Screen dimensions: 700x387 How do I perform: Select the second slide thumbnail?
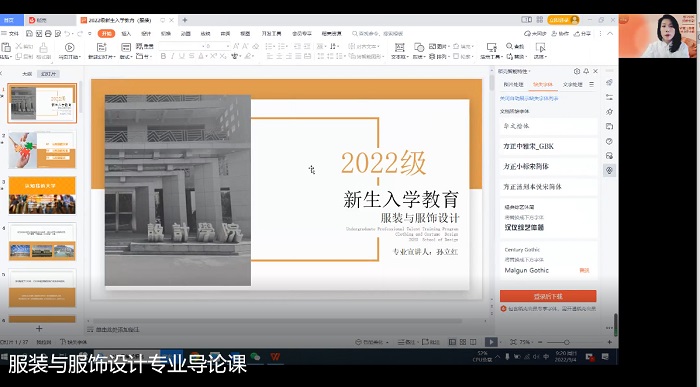pos(42,150)
